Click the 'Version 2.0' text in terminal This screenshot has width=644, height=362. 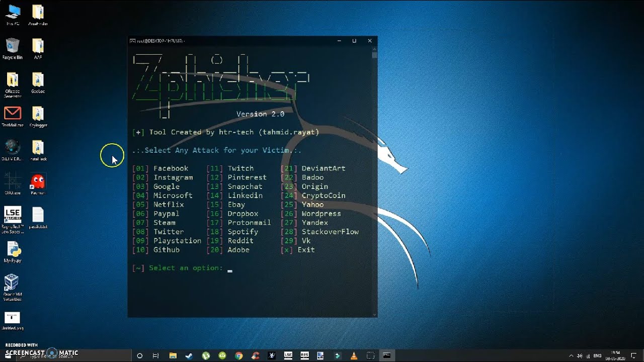tap(261, 114)
